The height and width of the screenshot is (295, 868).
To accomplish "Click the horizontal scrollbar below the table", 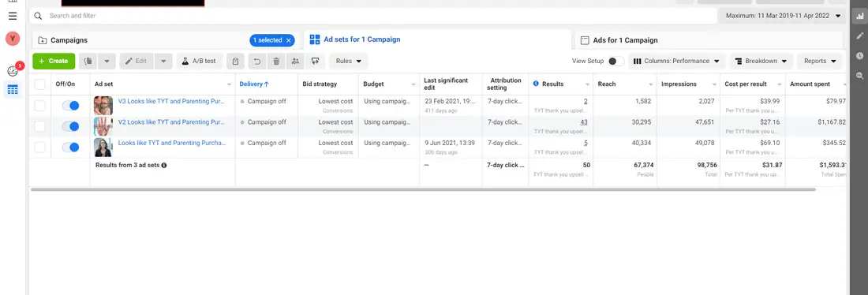I will 423,189.
